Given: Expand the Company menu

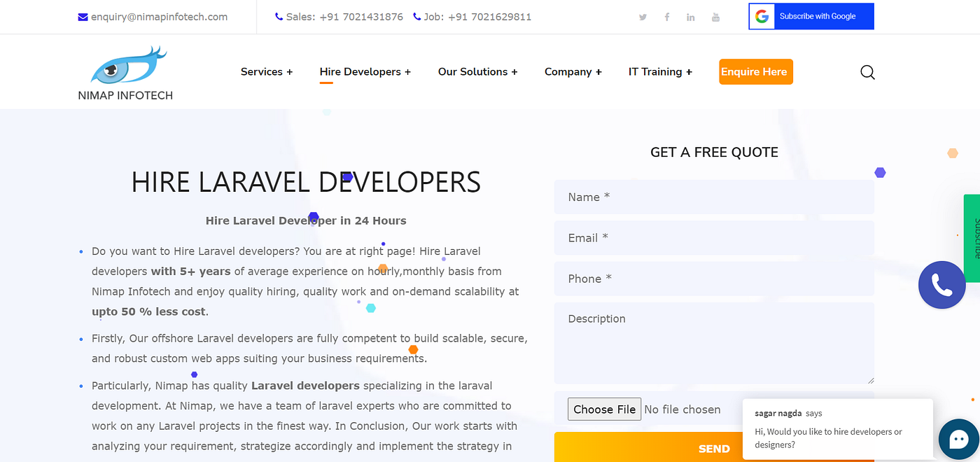Looking at the screenshot, I should click(x=573, y=72).
